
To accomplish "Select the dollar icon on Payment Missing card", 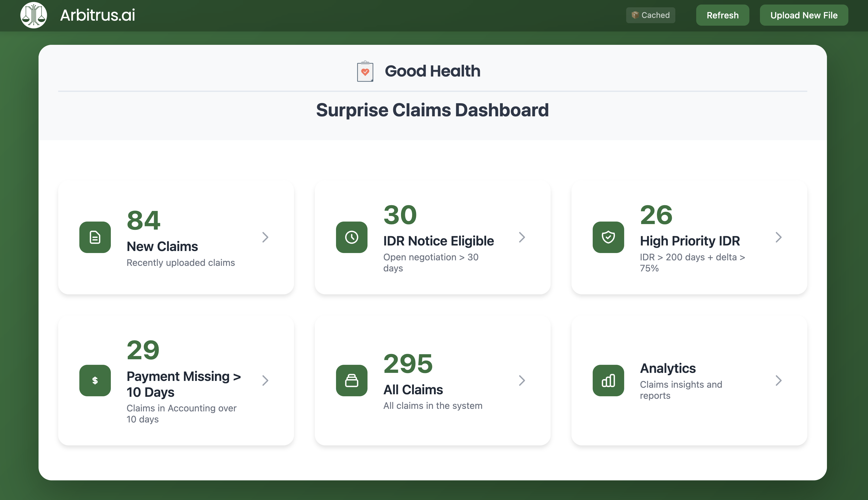I will (95, 380).
